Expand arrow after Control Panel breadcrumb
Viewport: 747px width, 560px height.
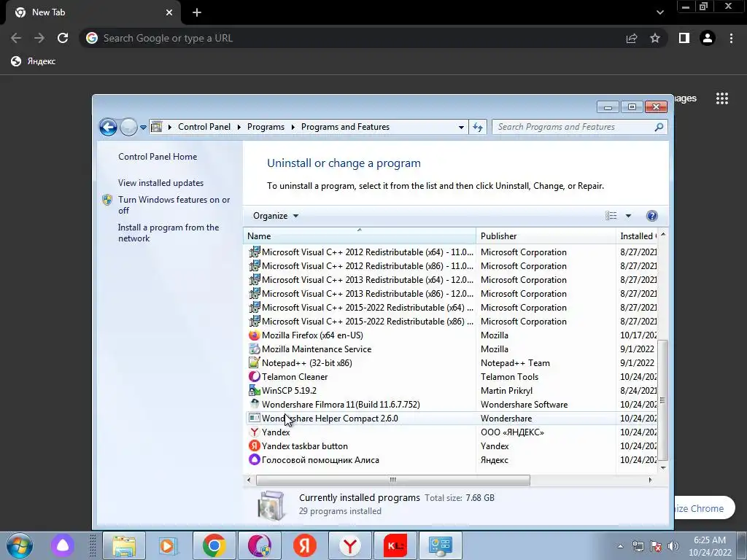coord(238,127)
